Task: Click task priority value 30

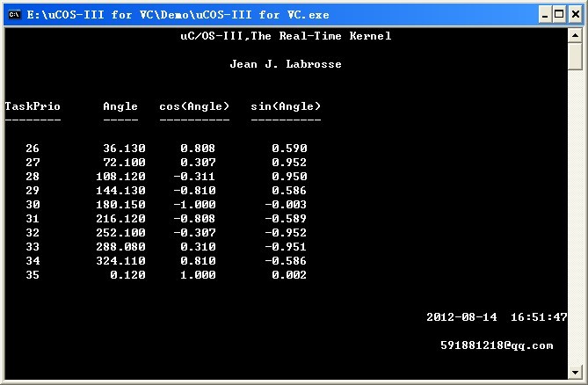Action: point(33,205)
